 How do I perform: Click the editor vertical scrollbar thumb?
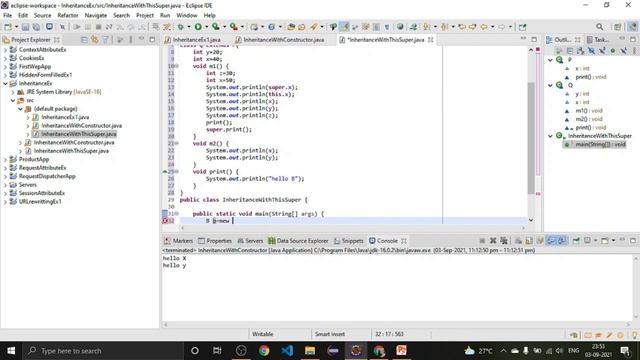point(531,138)
